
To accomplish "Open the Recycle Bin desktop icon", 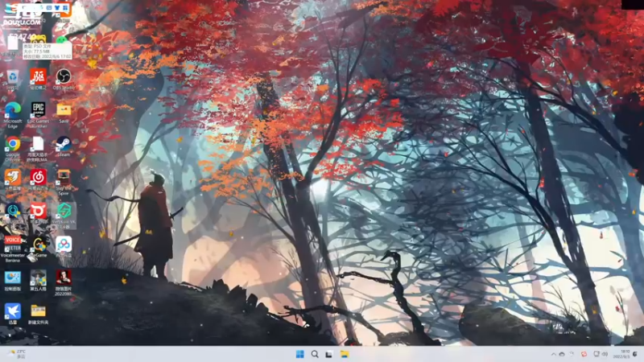I will (13, 79).
